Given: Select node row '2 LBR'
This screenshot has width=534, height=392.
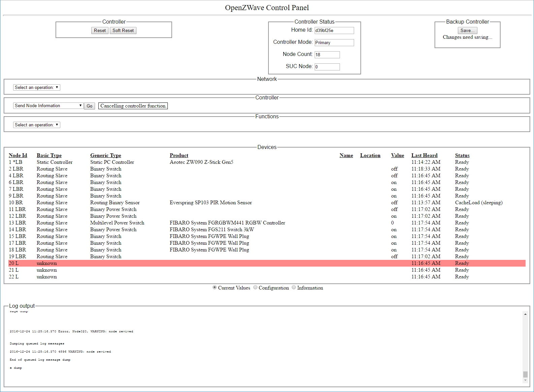Looking at the screenshot, I should tap(267, 169).
